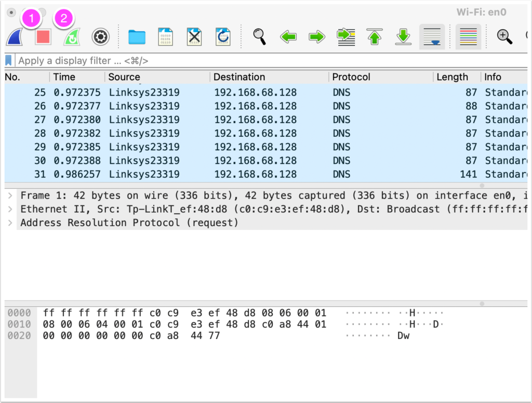532x403 pixels.
Task: Expand Address Resolution Protocol row
Action: coord(10,223)
